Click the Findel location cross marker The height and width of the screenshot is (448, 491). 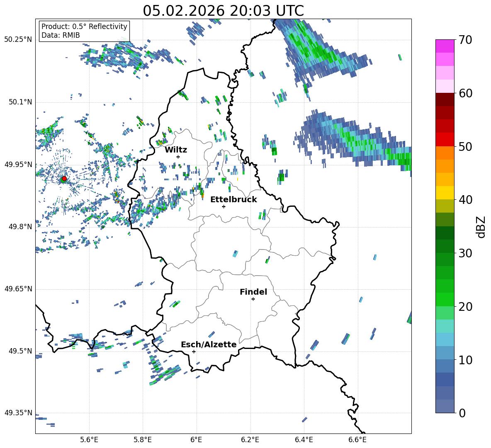[x=253, y=299]
